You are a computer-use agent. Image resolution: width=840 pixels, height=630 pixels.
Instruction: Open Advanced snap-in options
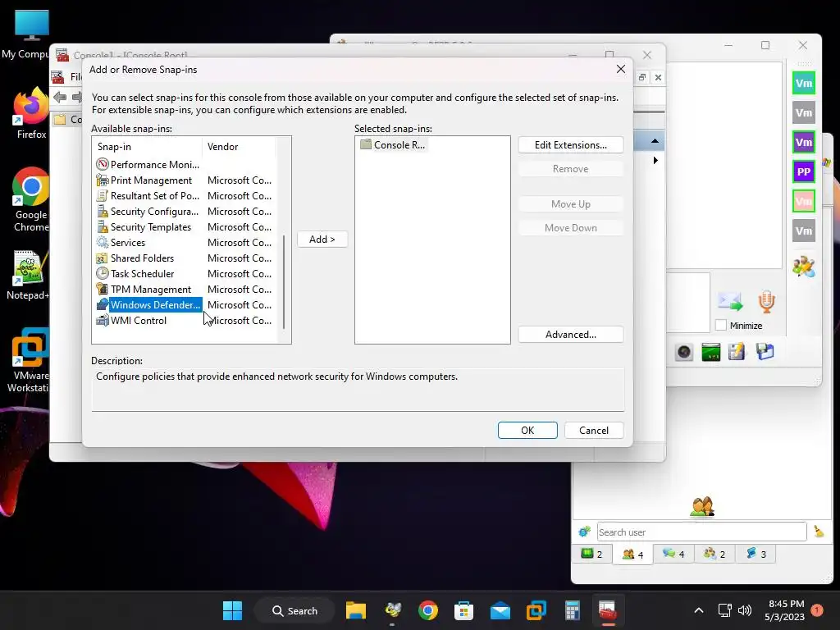571,335
